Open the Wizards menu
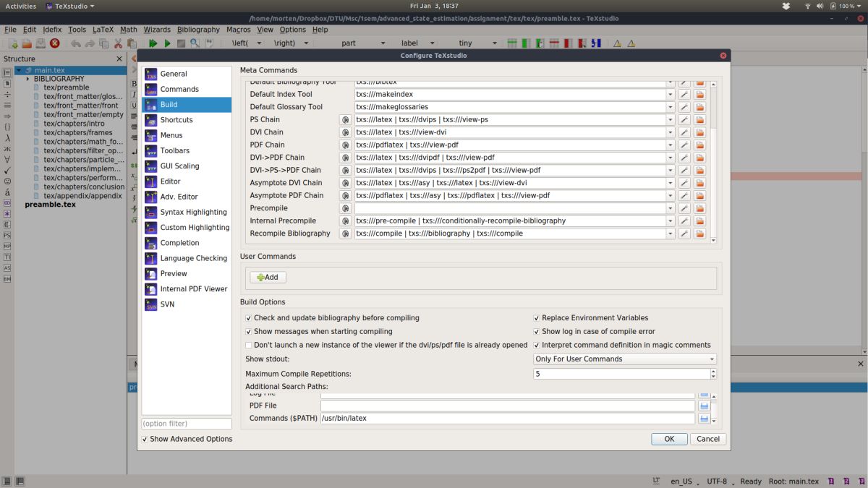The image size is (868, 488). coord(157,30)
